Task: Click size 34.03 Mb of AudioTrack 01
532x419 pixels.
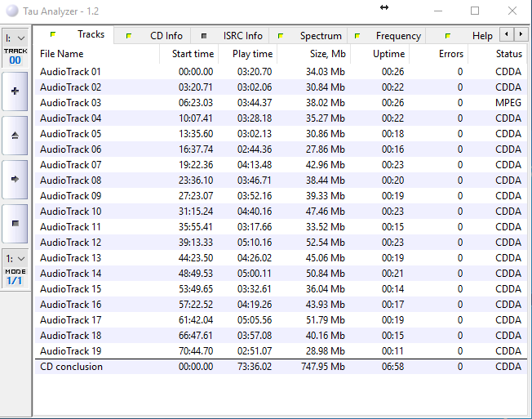Action: 326,72
